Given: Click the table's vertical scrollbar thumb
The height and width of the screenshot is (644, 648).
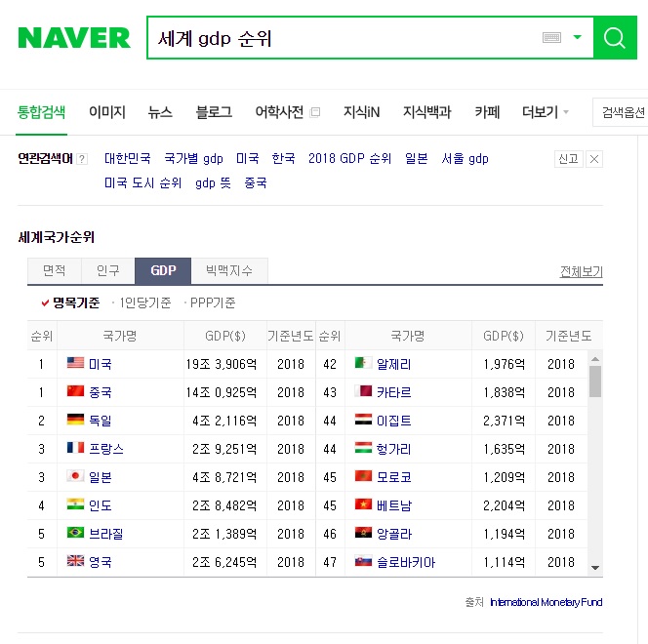Looking at the screenshot, I should coord(595,381).
